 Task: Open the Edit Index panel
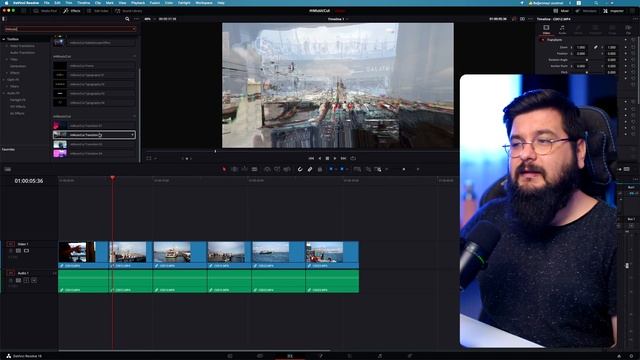[x=98, y=11]
